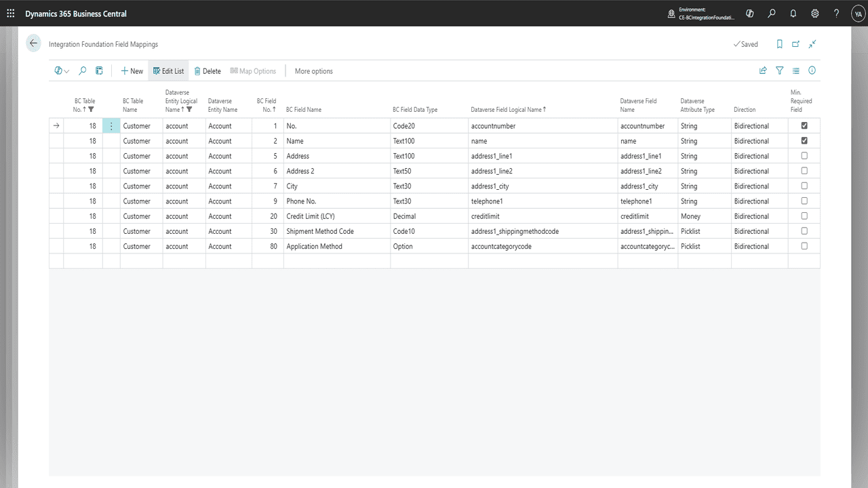Viewport: 868px width, 488px height.
Task: Open BC Field Data Type column header
Action: click(415, 109)
